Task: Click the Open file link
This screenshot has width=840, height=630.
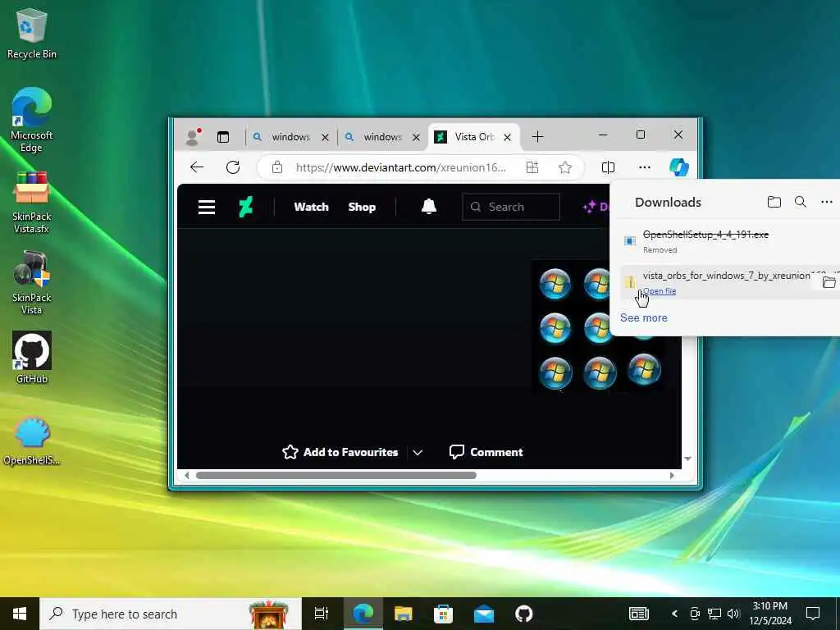Action: 660,291
